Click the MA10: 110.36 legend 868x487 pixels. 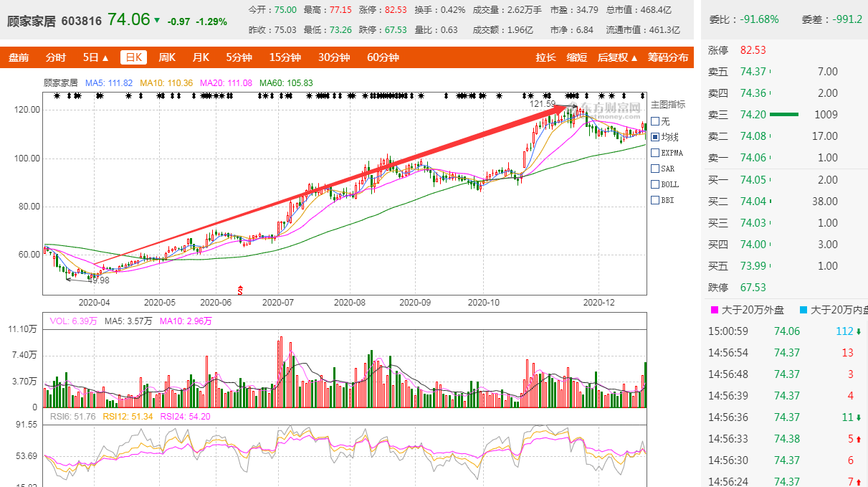(166, 83)
